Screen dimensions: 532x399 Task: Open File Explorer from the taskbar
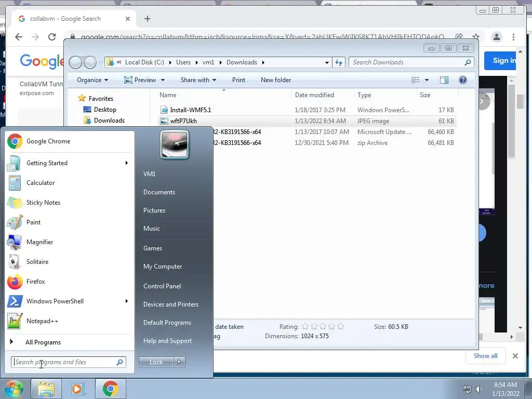(46, 389)
